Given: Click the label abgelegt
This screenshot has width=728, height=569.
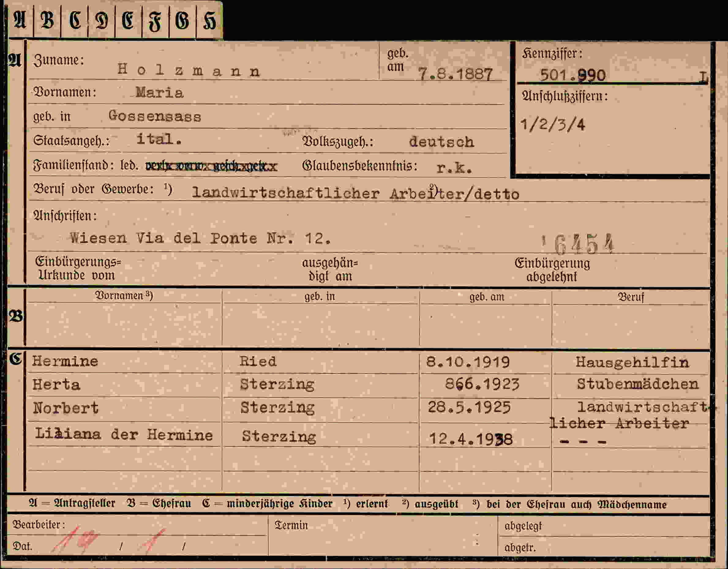Looking at the screenshot, I should point(523,526).
